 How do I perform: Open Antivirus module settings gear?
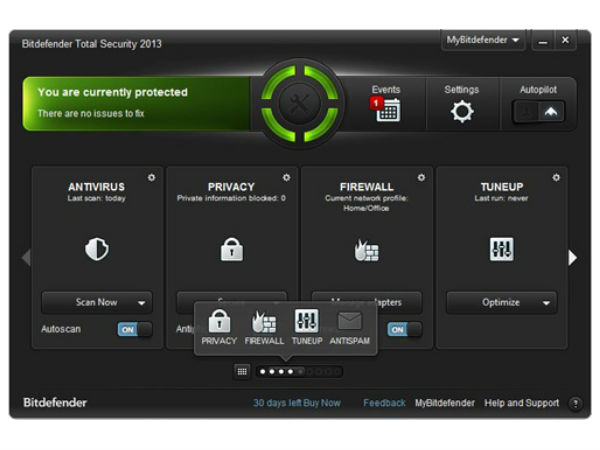tap(152, 178)
